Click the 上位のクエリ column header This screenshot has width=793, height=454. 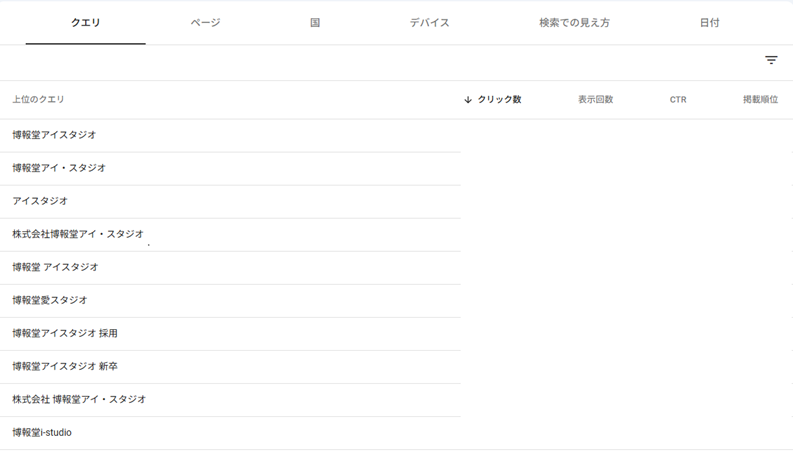(x=38, y=100)
